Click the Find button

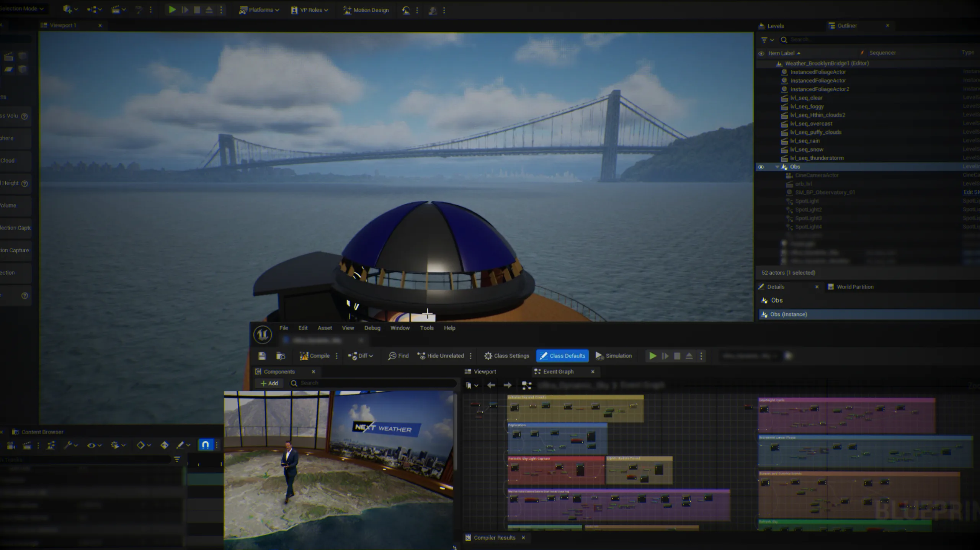point(398,356)
